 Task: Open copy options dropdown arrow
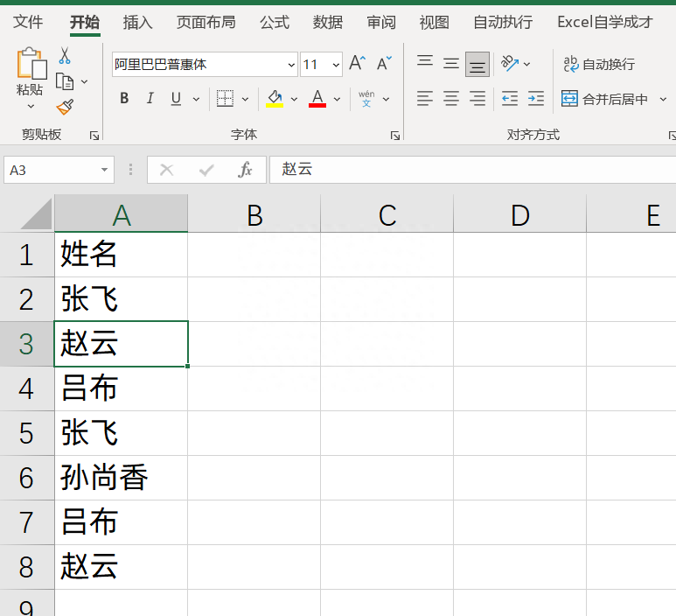(85, 81)
